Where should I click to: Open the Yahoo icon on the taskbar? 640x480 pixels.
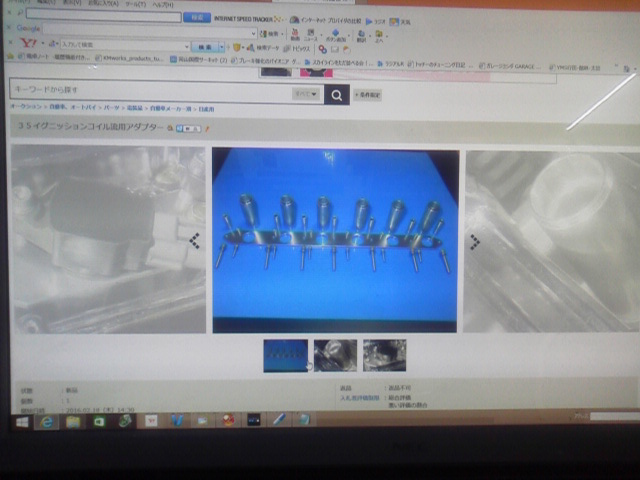tap(151, 420)
